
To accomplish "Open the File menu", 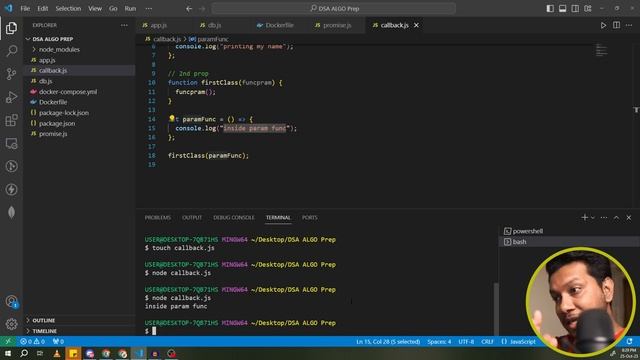I will pos(25,9).
